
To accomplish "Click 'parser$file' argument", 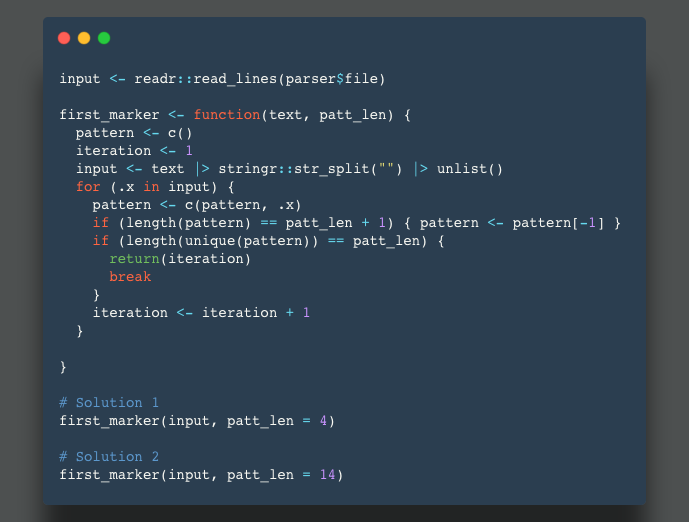I will [331, 79].
